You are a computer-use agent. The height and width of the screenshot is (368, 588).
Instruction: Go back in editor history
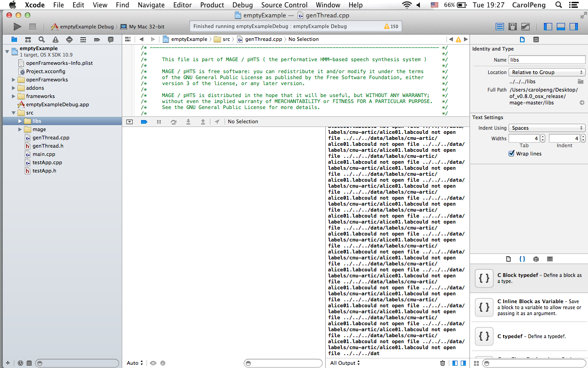(141, 40)
